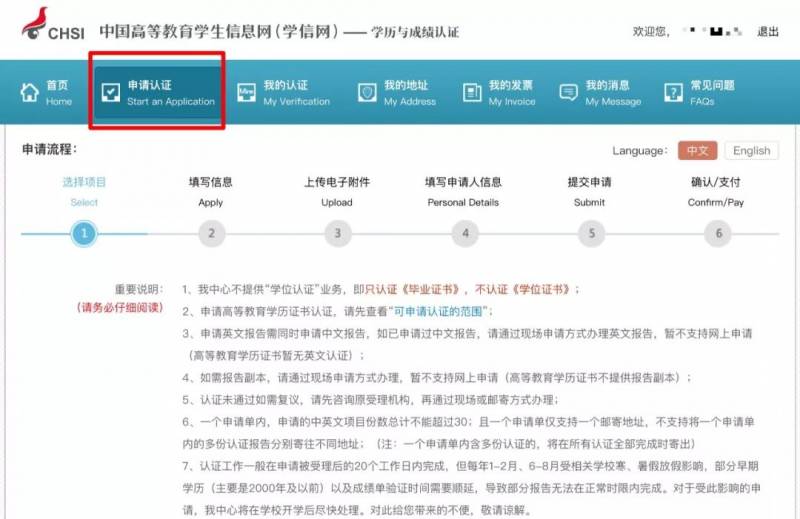Click the My Message chat icon

click(569, 93)
